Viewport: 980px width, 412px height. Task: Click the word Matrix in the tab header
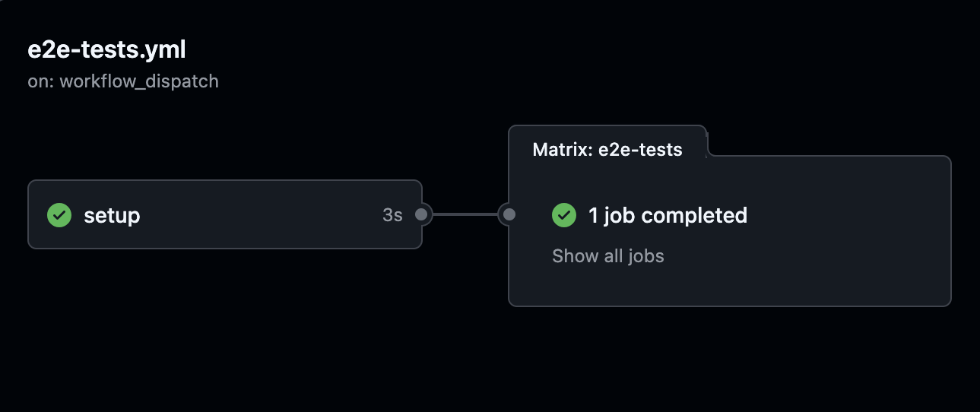tap(562, 150)
